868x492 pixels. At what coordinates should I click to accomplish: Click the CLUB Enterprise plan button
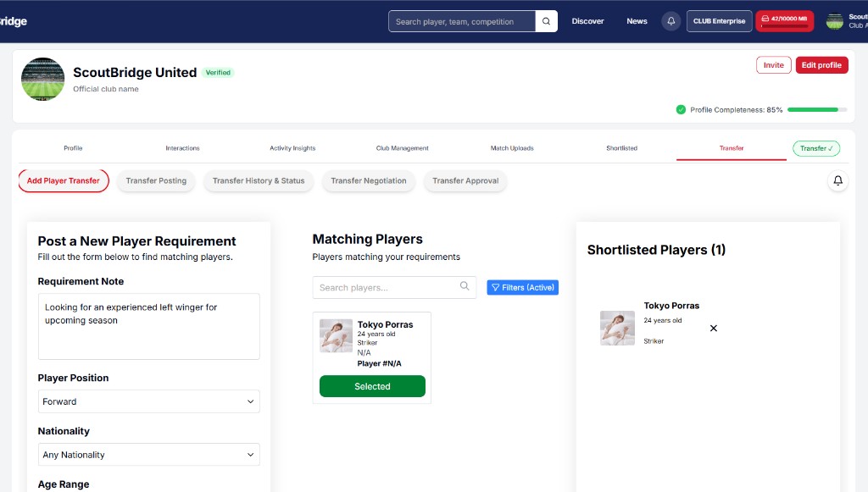click(719, 21)
